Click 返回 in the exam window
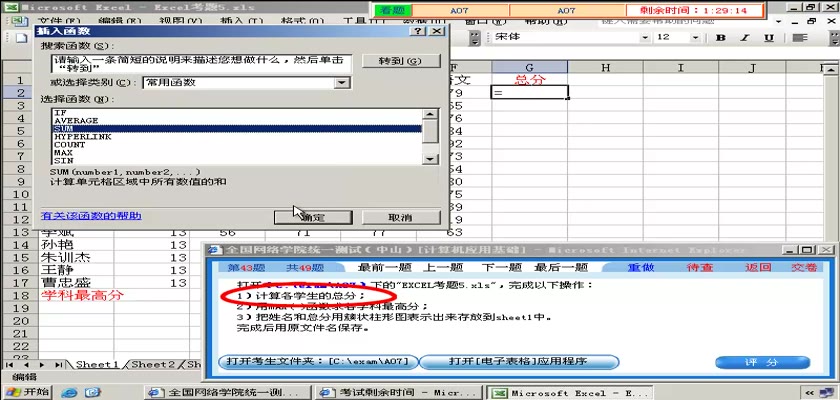The width and height of the screenshot is (840, 400). (x=758, y=268)
